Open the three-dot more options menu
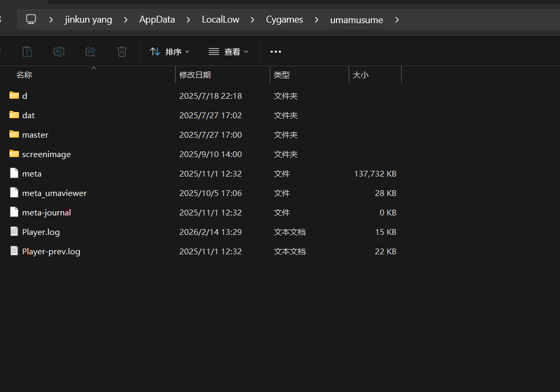This screenshot has width=560, height=392. pos(276,52)
